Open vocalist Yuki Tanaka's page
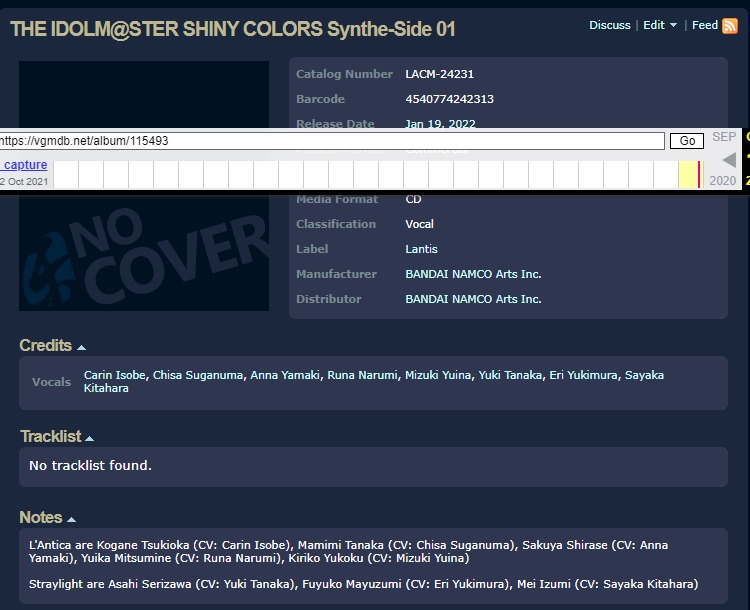This screenshot has width=750, height=610. (x=510, y=375)
